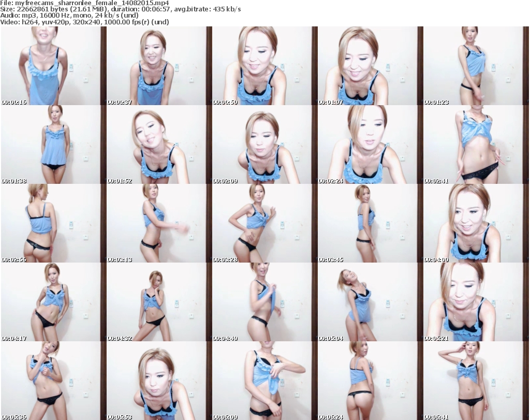This screenshot has width=530, height=420.
Task: Click the file name header text line
Action: [84, 3]
